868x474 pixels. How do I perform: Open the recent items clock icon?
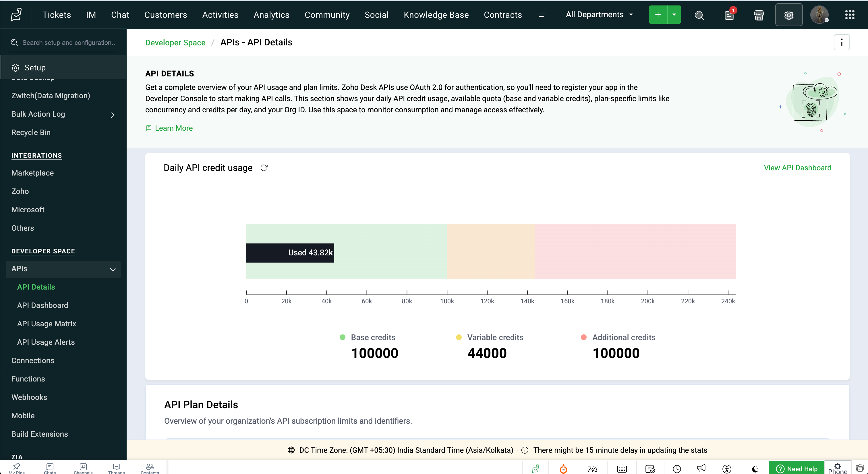677,469
